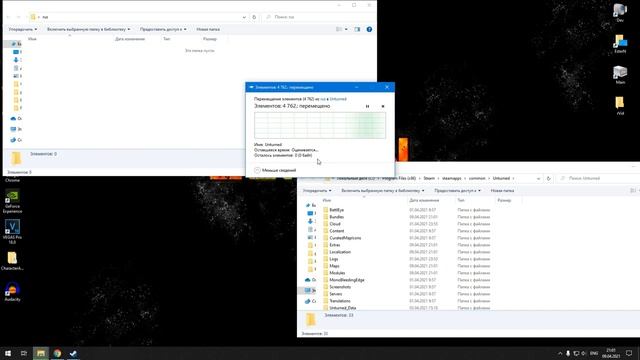Open Упорядочить dropdown in top Explorer window
Image resolution: width=640 pixels, height=360 pixels.
click(x=23, y=29)
